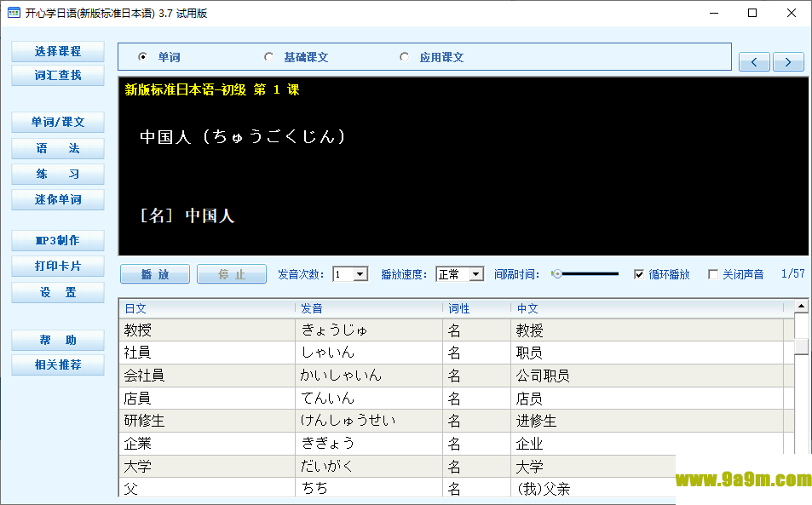Toggle the 循环播放 loop playback checkbox
The image size is (812, 505).
tap(639, 273)
